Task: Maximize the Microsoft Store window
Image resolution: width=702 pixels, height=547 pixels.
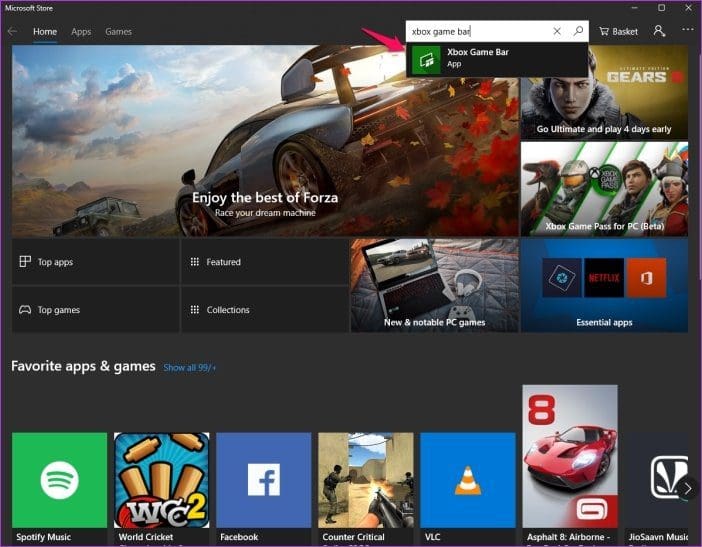Action: (661, 8)
